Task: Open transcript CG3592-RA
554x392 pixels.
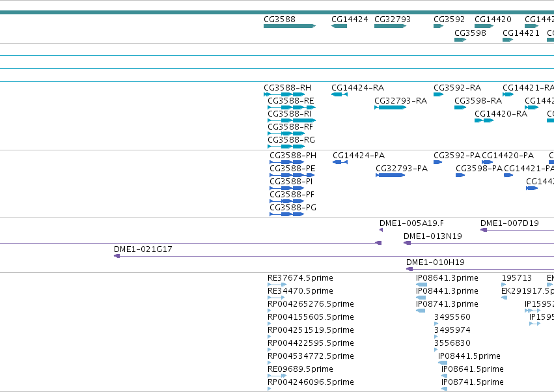Action: tap(439, 94)
